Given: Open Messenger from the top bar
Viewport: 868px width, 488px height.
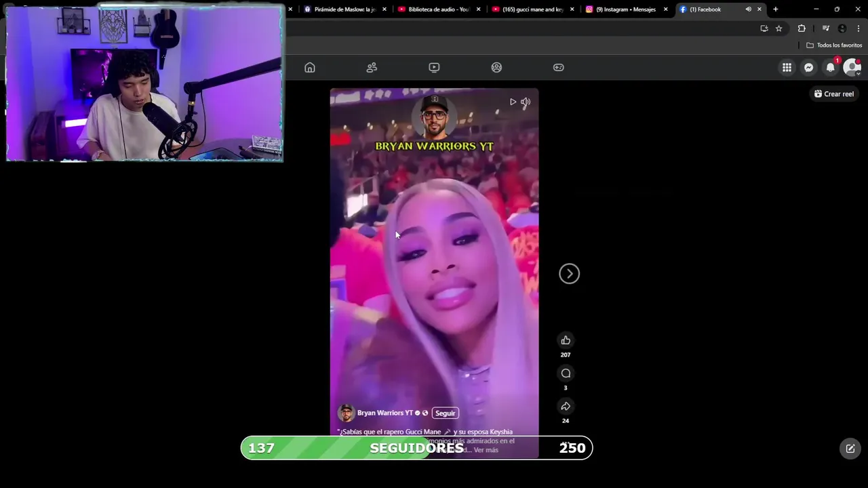Looking at the screenshot, I should click(x=808, y=67).
